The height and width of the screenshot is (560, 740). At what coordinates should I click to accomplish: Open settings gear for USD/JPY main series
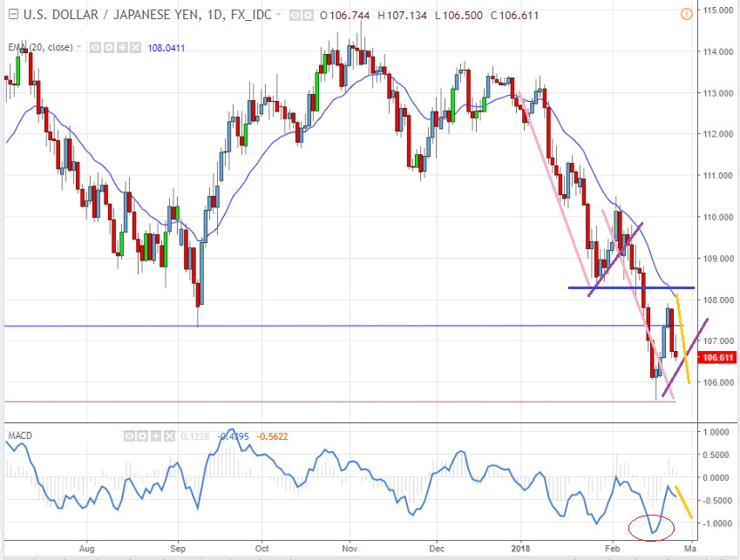(x=308, y=16)
